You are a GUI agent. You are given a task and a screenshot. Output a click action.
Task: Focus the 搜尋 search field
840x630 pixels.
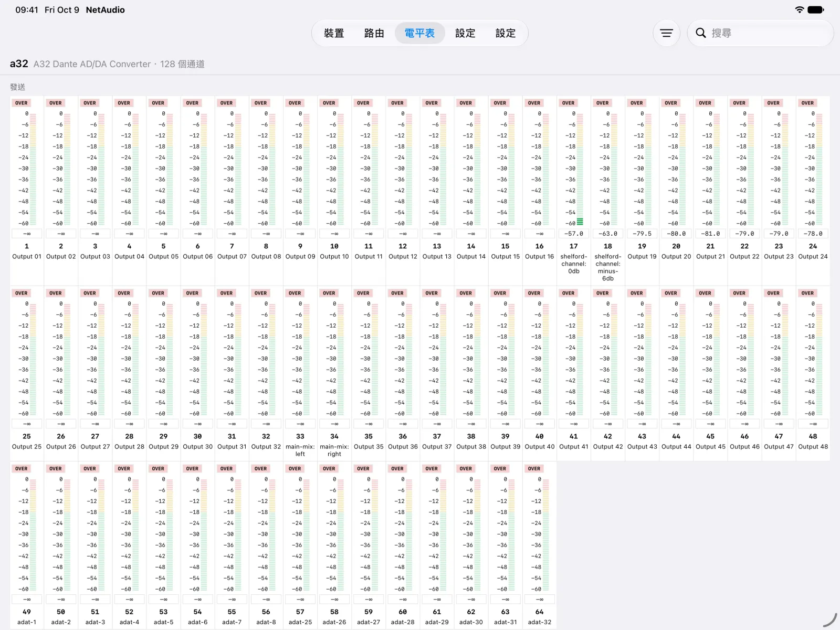pyautogui.click(x=760, y=33)
